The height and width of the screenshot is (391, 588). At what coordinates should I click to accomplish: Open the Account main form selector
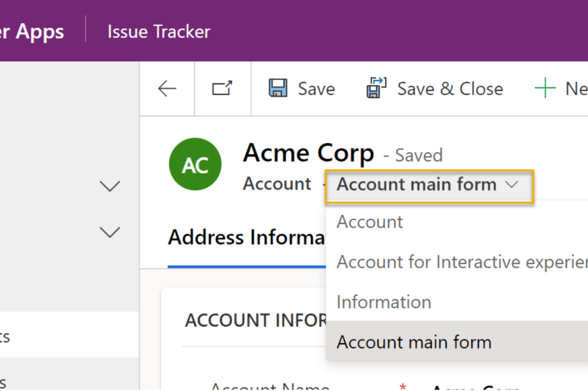429,185
